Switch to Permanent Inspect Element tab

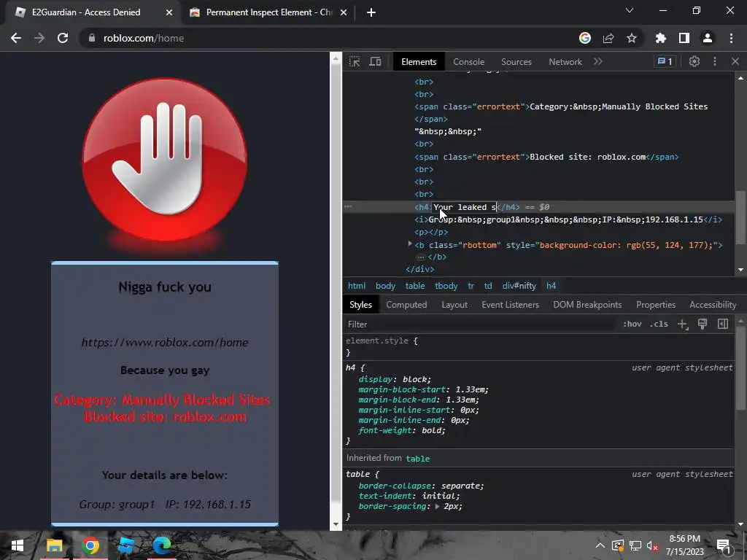(x=268, y=12)
